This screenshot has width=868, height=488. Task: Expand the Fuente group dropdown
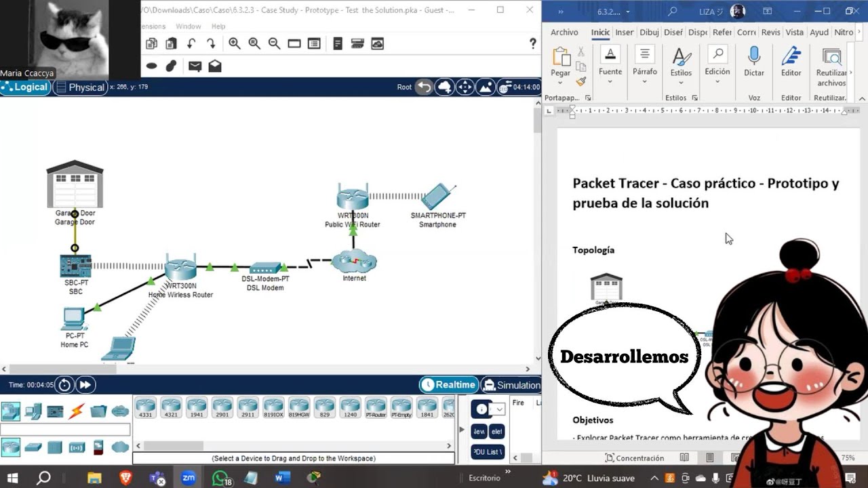coord(610,82)
